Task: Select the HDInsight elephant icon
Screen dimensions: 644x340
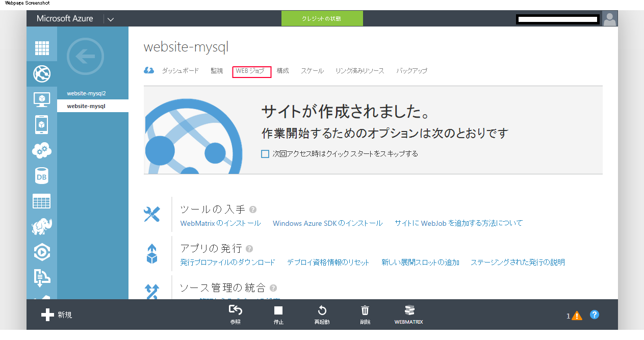Action: (42, 226)
